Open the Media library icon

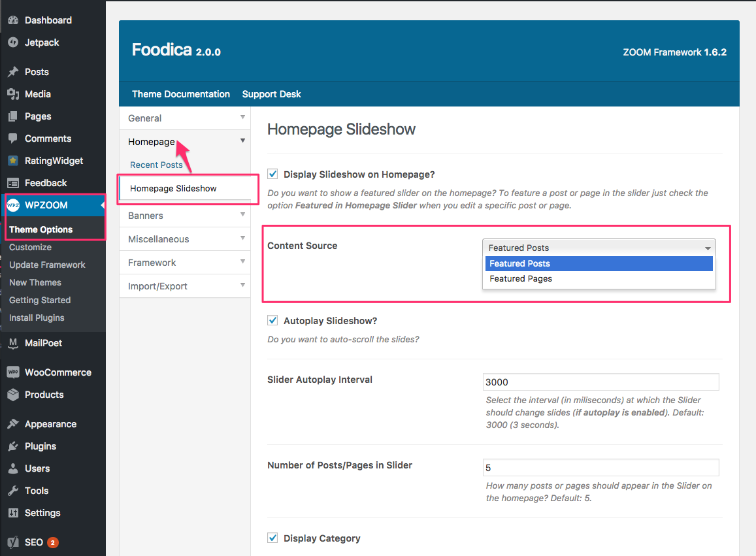pos(13,94)
